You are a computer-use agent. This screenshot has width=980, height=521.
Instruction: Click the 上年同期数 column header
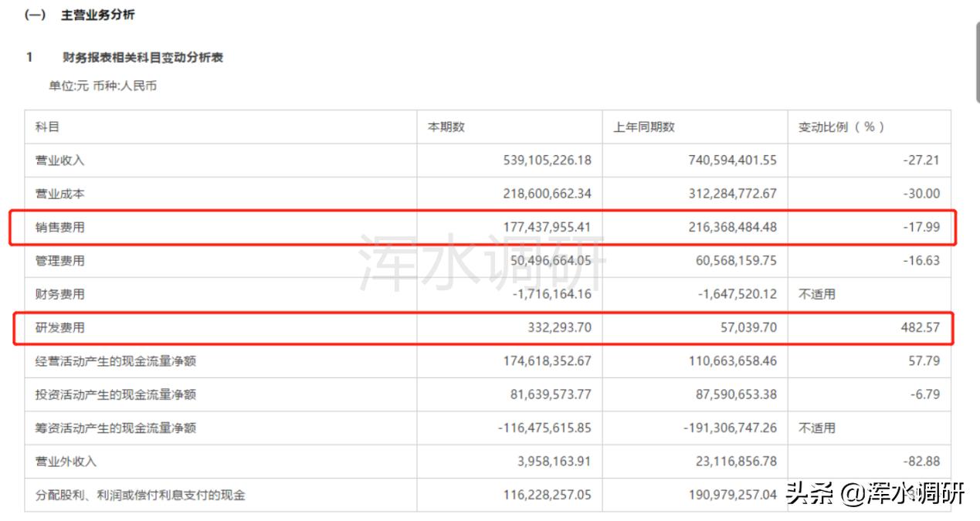tap(644, 127)
